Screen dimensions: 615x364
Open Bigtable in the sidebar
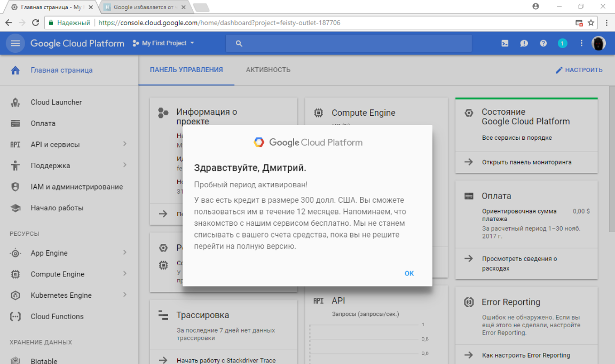tap(44, 361)
